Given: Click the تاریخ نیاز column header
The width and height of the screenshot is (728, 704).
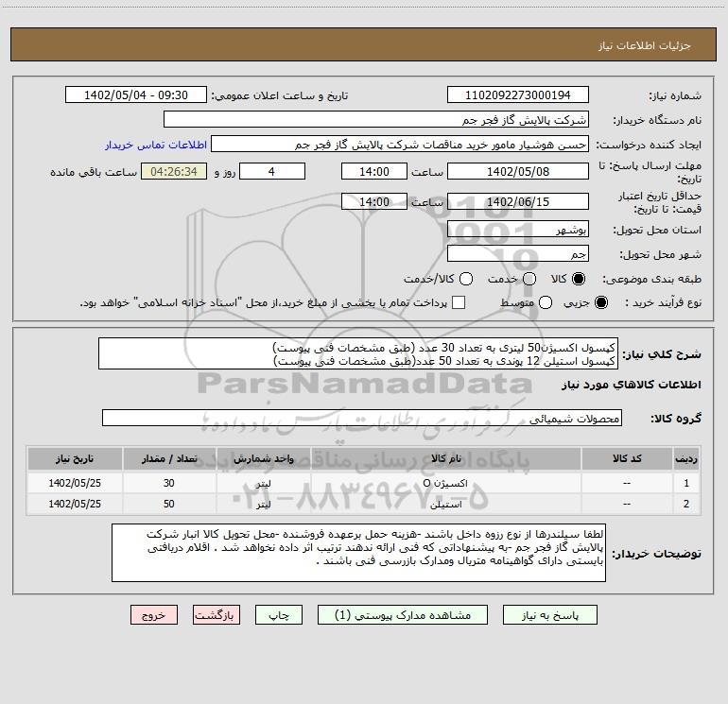Looking at the screenshot, I should point(75,459).
